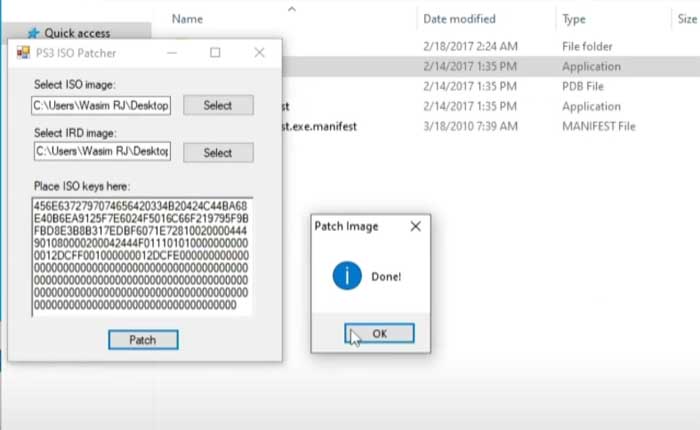The width and height of the screenshot is (700, 430).
Task: Close the Patch Image dialog
Action: click(415, 226)
